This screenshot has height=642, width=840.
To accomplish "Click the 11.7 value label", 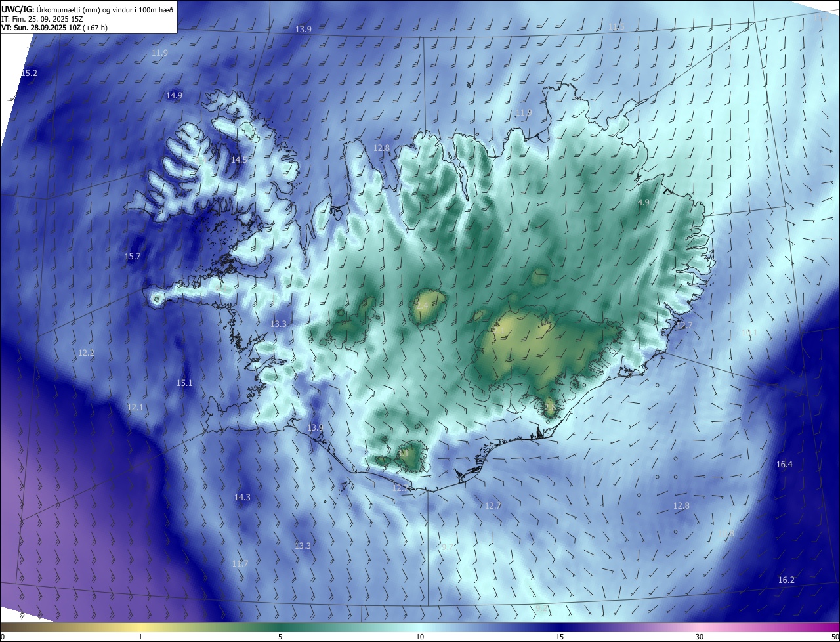I will coord(240,563).
